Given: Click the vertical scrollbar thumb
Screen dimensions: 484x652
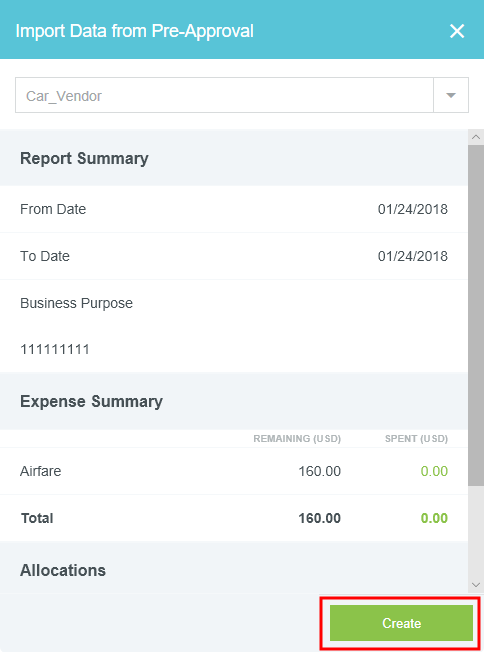Looking at the screenshot, I should (x=476, y=315).
